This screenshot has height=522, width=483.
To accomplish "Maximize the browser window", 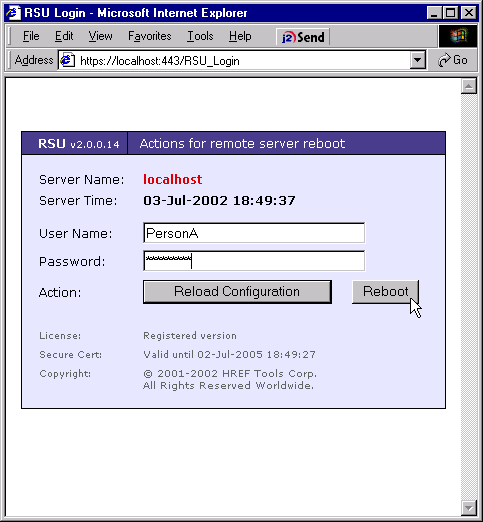I will click(x=451, y=13).
